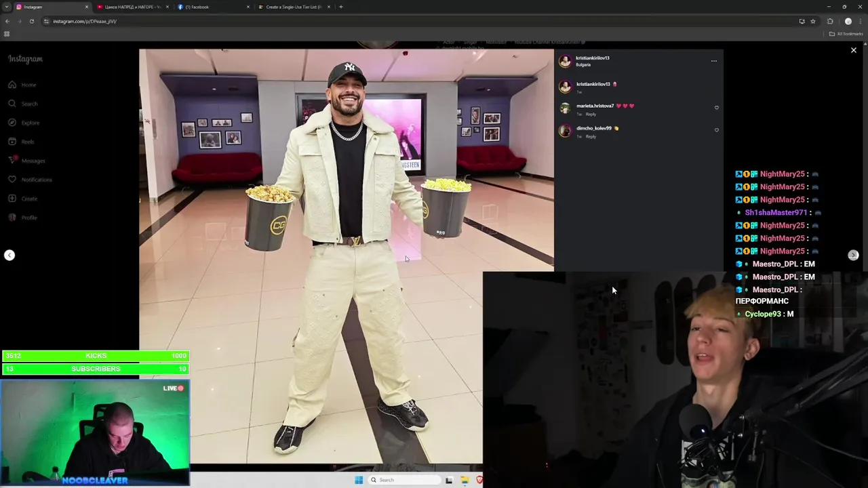The width and height of the screenshot is (868, 488).
Task: Close the Instagram browser tab
Action: click(86, 7)
